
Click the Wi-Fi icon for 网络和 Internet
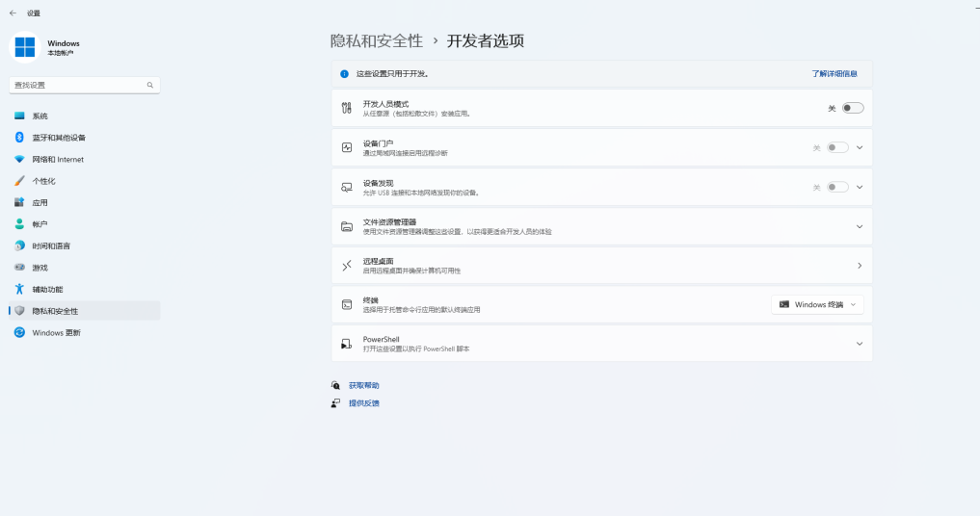pos(19,159)
